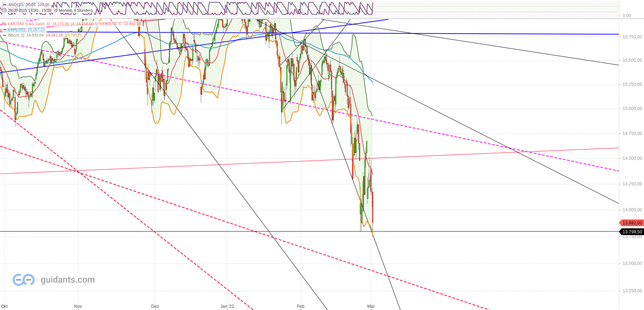Click the (5 Monate, 4 Stunden) period text
Image resolution: width=644 pixels, height=310 pixels.
click(73, 10)
